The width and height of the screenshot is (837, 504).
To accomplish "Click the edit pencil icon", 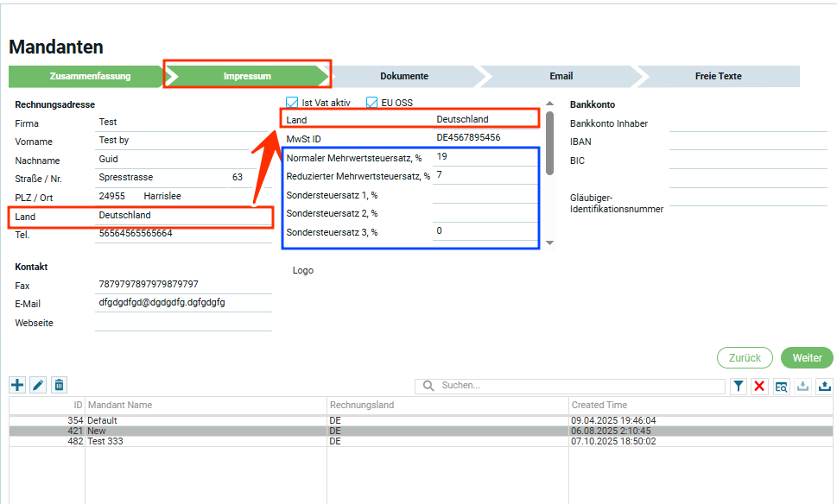I will coord(38,386).
